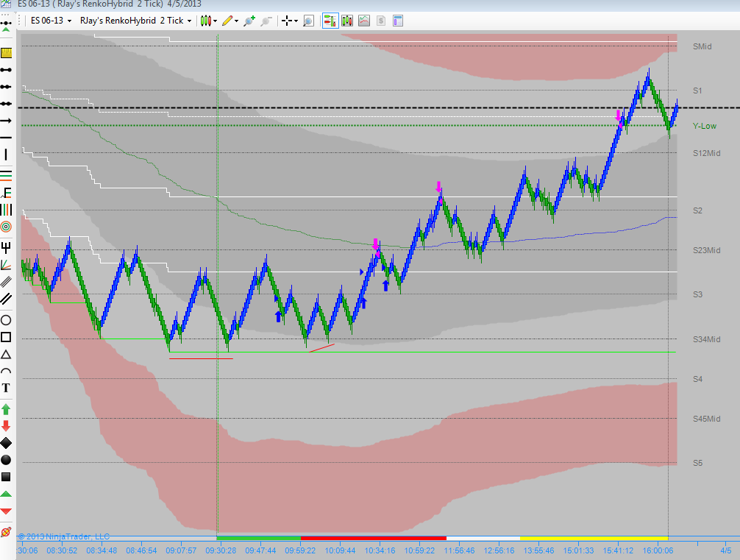
Task: Click the 16:00:06 time axis label
Action: tap(658, 550)
